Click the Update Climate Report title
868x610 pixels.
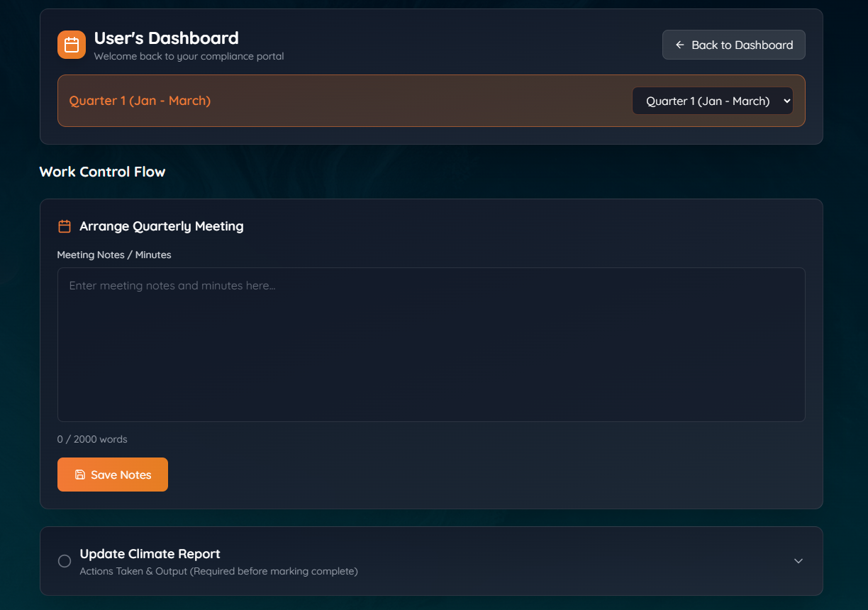(x=150, y=554)
